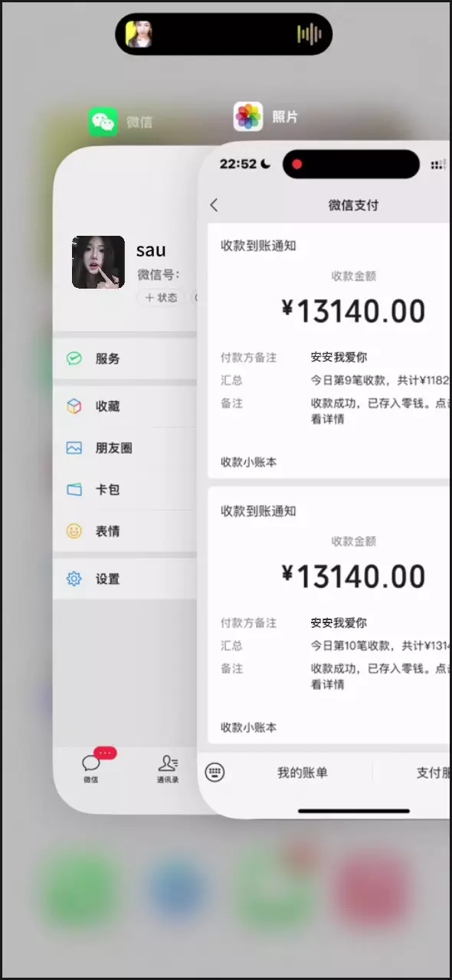Open the first 收款小账本 link
The height and width of the screenshot is (980, 452).
tap(249, 462)
